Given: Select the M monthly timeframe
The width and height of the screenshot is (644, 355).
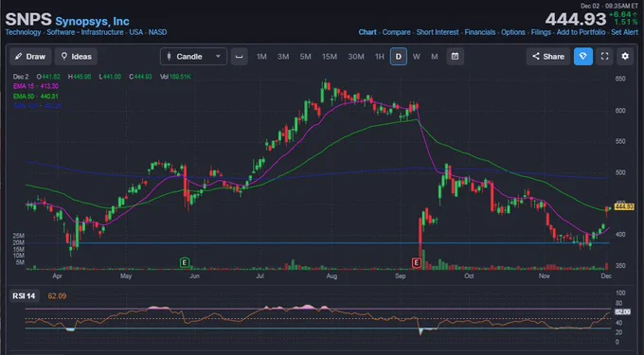Looking at the screenshot, I should (x=435, y=57).
